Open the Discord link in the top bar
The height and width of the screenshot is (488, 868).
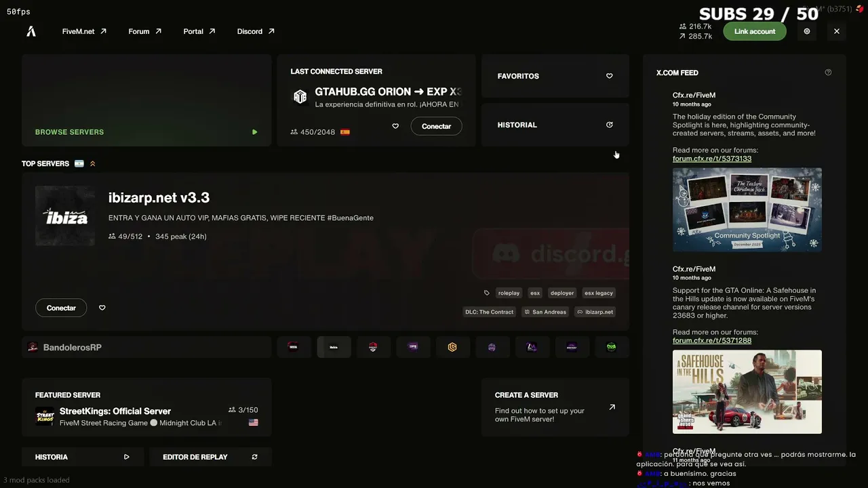tap(256, 31)
